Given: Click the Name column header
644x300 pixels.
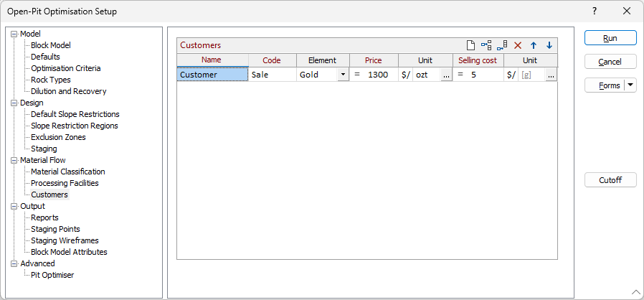Looking at the screenshot, I should [212, 60].
